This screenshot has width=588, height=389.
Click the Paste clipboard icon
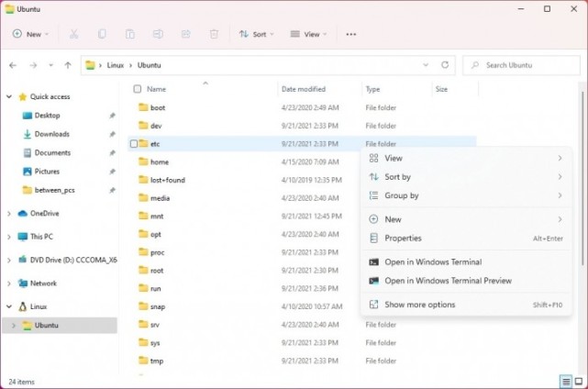(129, 34)
